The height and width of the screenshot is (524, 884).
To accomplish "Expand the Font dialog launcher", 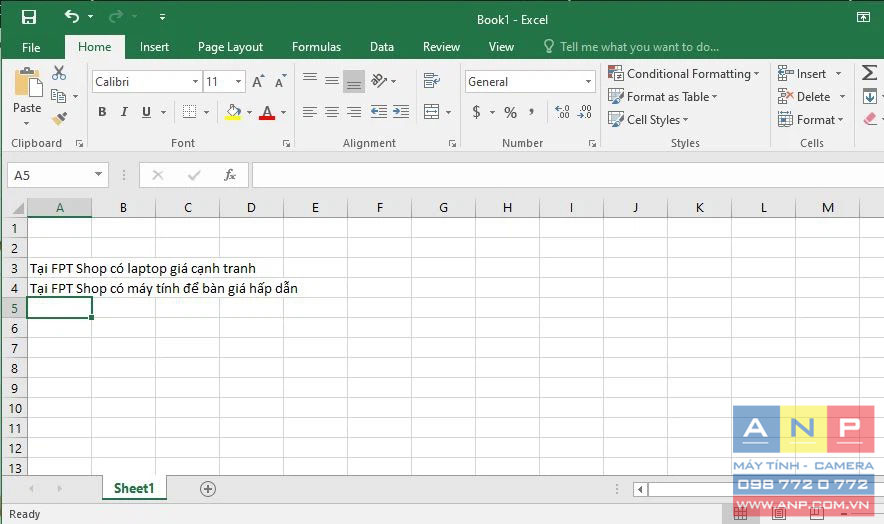I will [286, 144].
